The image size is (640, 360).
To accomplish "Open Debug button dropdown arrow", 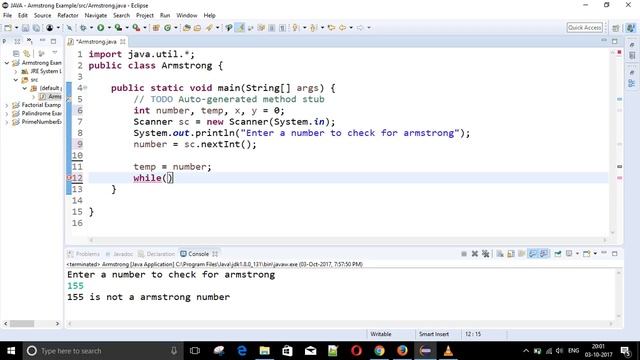I will point(91,28).
